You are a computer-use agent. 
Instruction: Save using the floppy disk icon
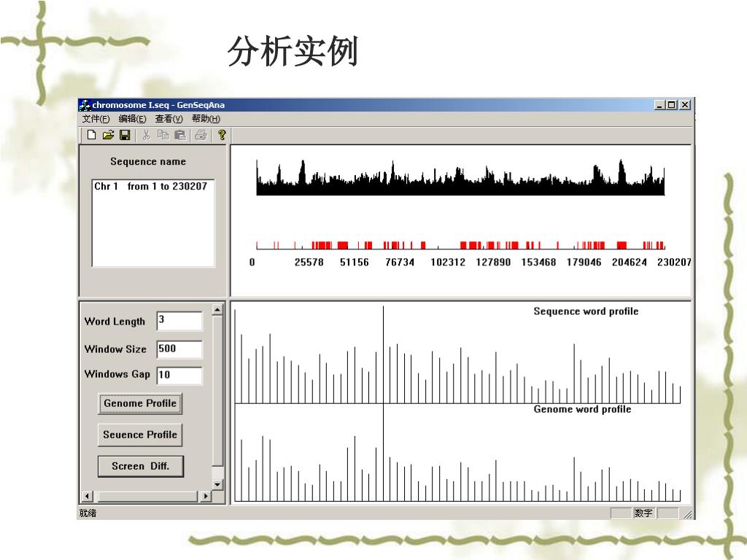(x=125, y=135)
